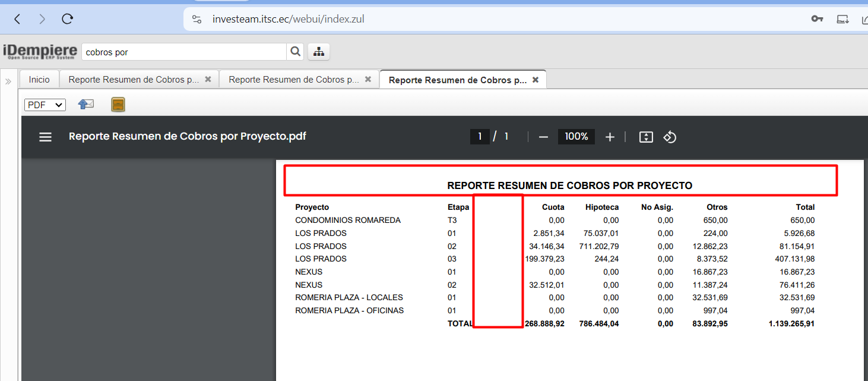Screen dimensions: 868x381
Task: Click the install app icon in address bar
Action: 842,19
